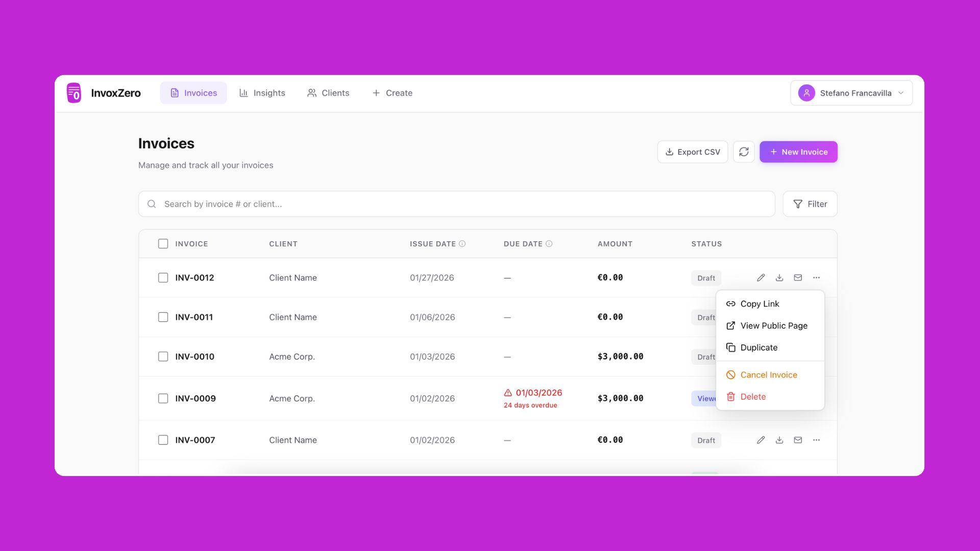Open the Stefano Francavilla account dropdown
Image resolution: width=980 pixels, height=551 pixels.
851,93
